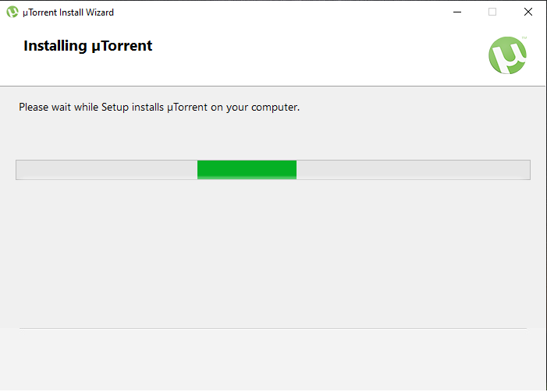
Task: Click the word "computer" in setup message
Action: (x=274, y=108)
